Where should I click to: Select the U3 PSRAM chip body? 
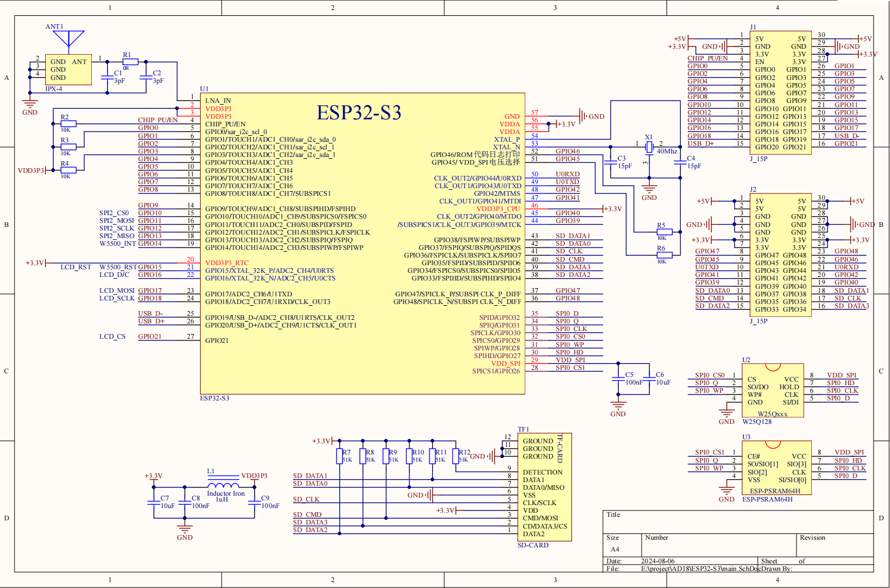[x=776, y=468]
